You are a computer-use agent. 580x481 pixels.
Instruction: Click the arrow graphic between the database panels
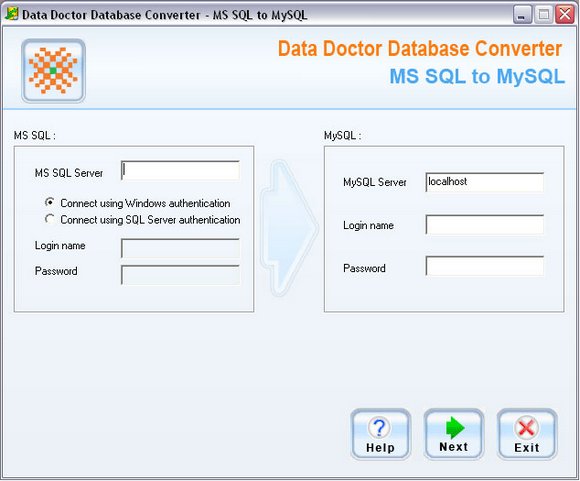point(289,228)
